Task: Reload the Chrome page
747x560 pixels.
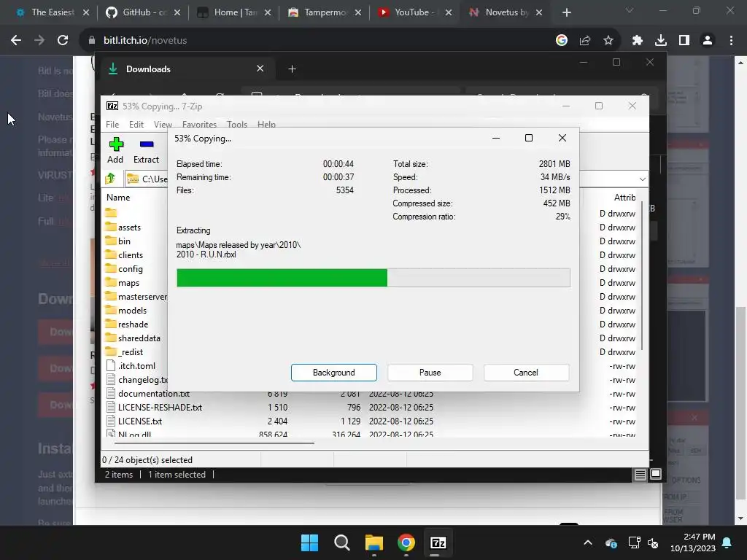Action: tap(63, 41)
